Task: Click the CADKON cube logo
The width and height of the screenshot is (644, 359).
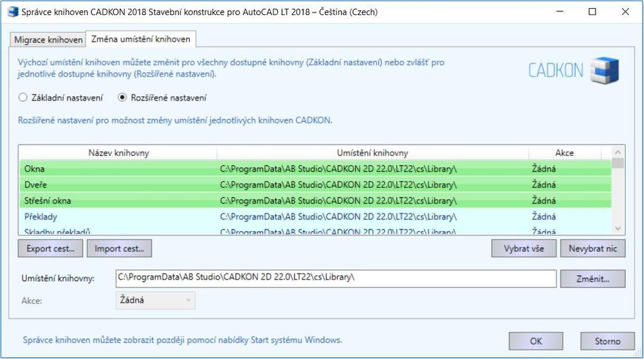Action: pyautogui.click(x=604, y=70)
